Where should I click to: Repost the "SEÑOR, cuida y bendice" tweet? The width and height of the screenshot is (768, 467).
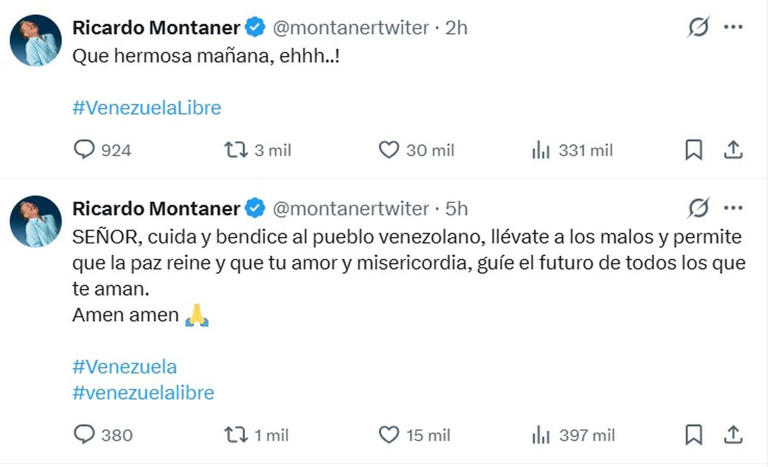tap(235, 434)
